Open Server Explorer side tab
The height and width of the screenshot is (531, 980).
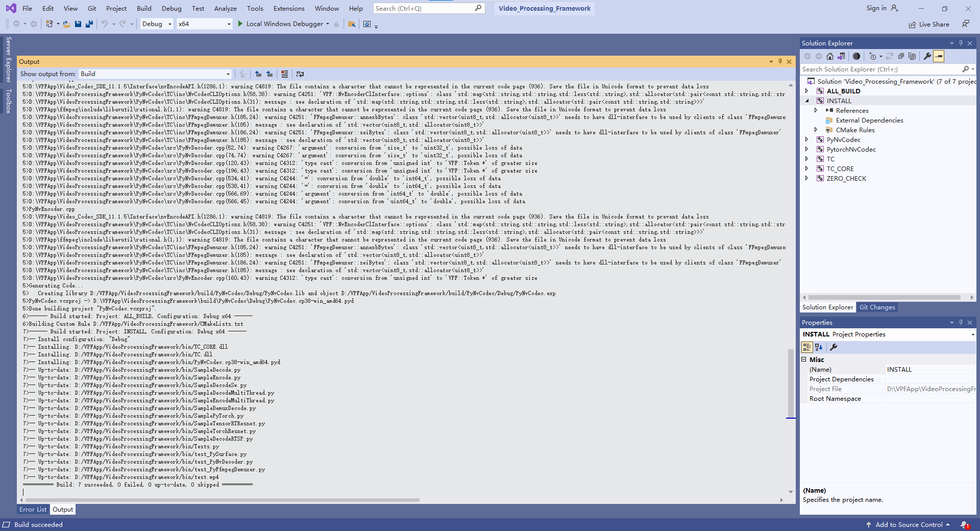(8, 59)
